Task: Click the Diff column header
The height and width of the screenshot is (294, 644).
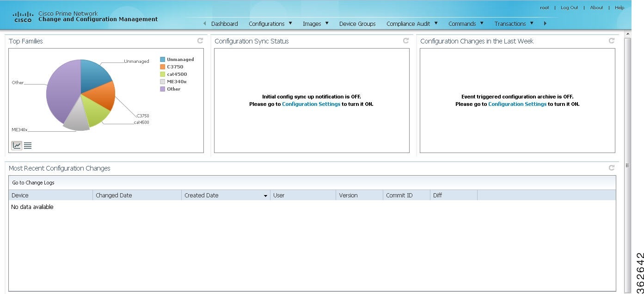Action: [454, 195]
